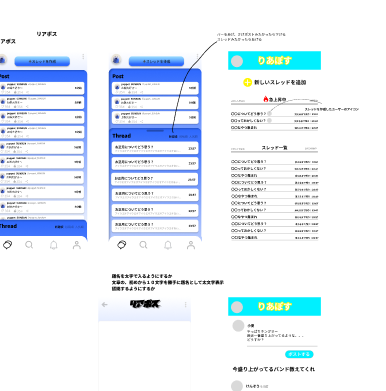
Task: Click gray poster avatar beside post text draft
Action: [x=238, y=326]
